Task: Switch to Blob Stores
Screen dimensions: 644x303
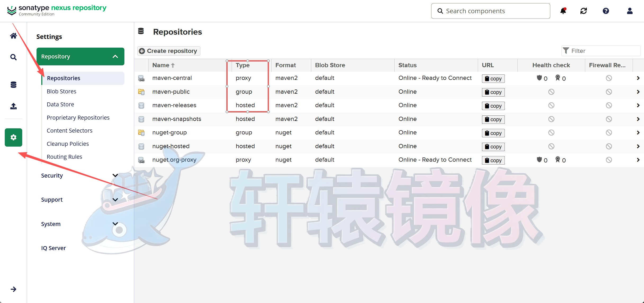Action: point(61,91)
